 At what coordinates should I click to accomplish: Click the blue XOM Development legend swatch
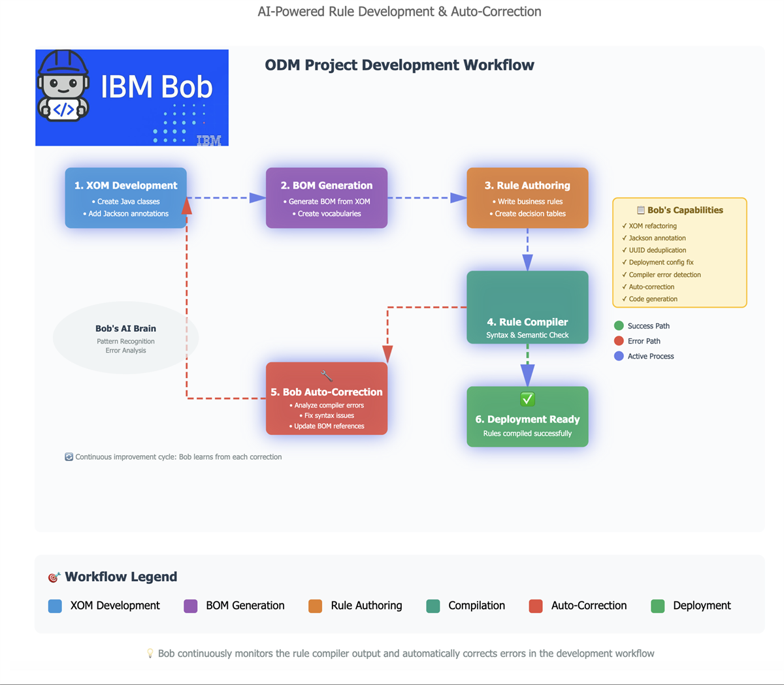click(x=56, y=606)
